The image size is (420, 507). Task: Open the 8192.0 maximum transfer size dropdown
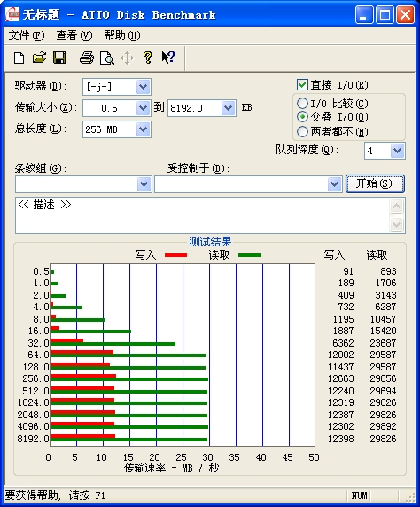pos(228,108)
